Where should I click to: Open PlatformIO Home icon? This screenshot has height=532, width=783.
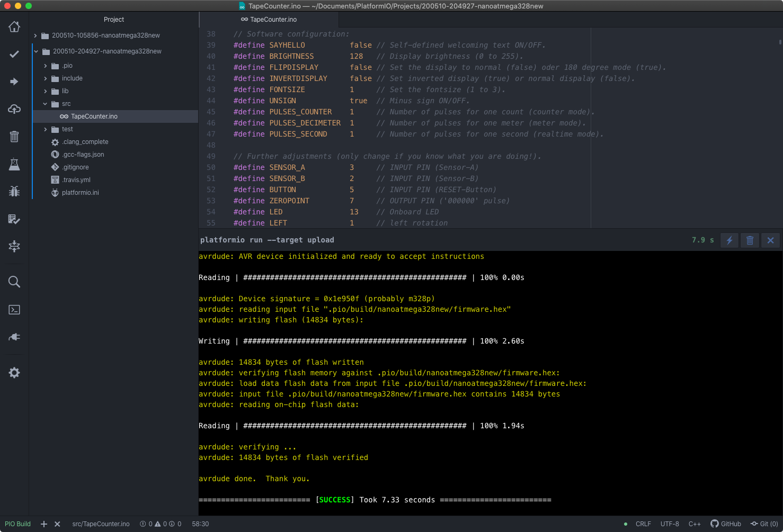point(14,26)
